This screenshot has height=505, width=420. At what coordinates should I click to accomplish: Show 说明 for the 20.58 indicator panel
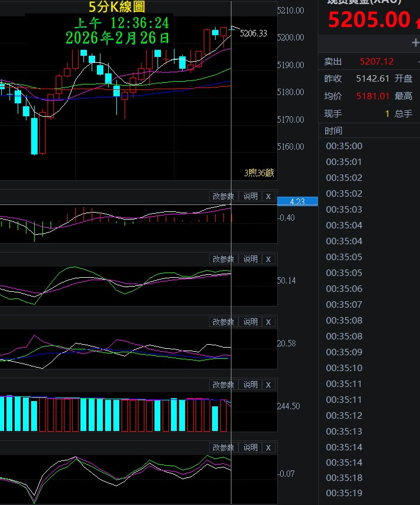250,322
